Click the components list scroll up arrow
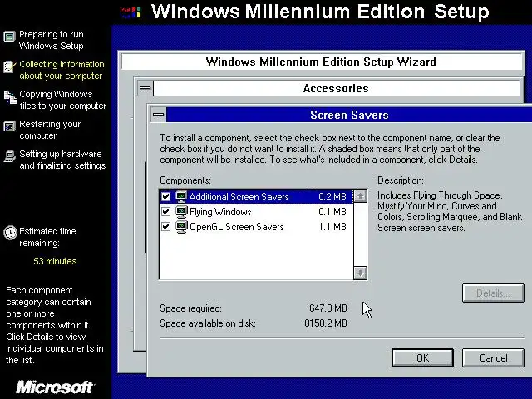The height and width of the screenshot is (399, 532). [x=360, y=196]
